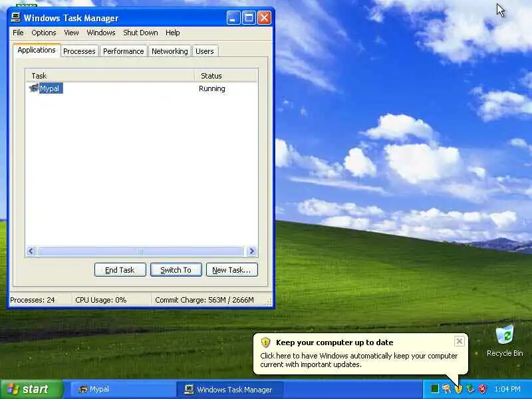Sort by the Status column header
Screen dimensions: 532x399
[x=226, y=76]
